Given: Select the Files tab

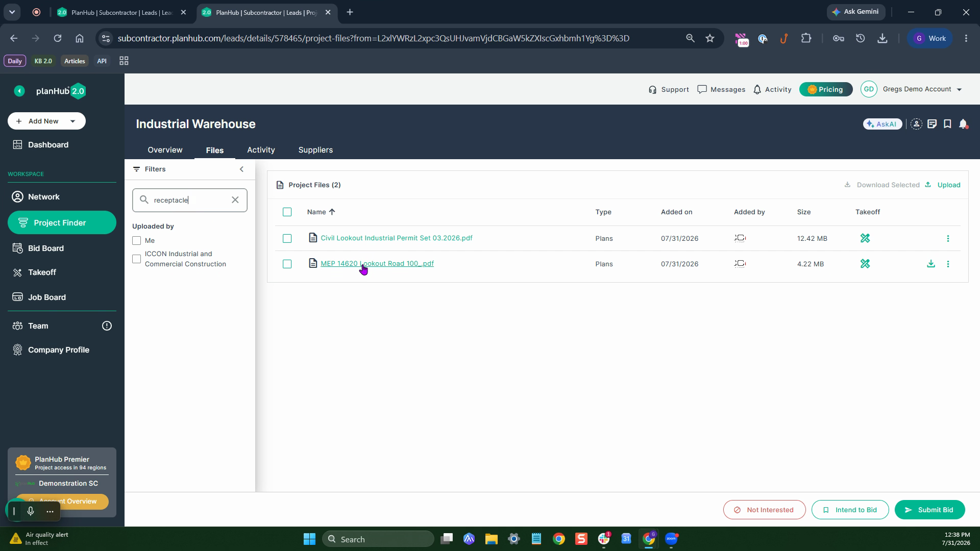Looking at the screenshot, I should [x=215, y=150].
